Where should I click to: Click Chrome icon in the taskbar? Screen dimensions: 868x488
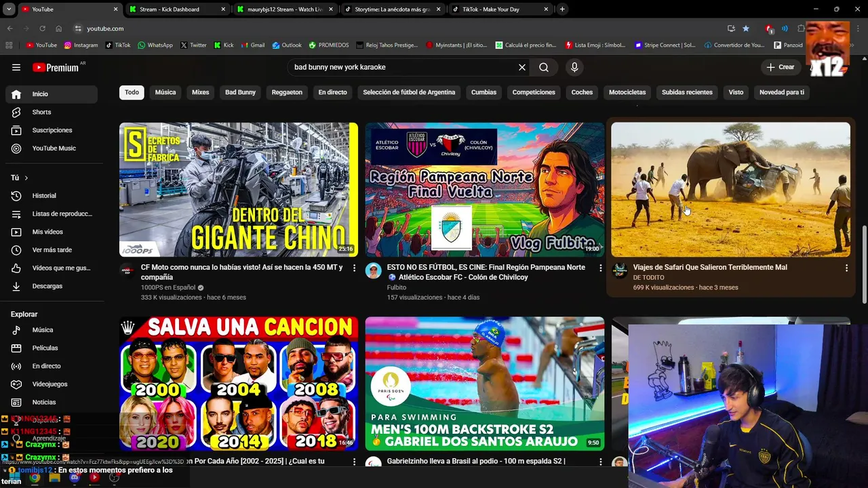click(x=35, y=478)
